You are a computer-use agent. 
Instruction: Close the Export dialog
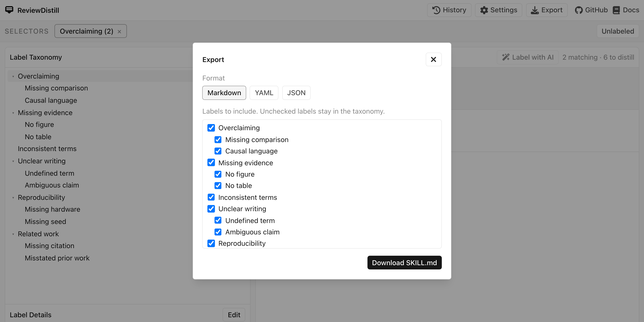434,59
